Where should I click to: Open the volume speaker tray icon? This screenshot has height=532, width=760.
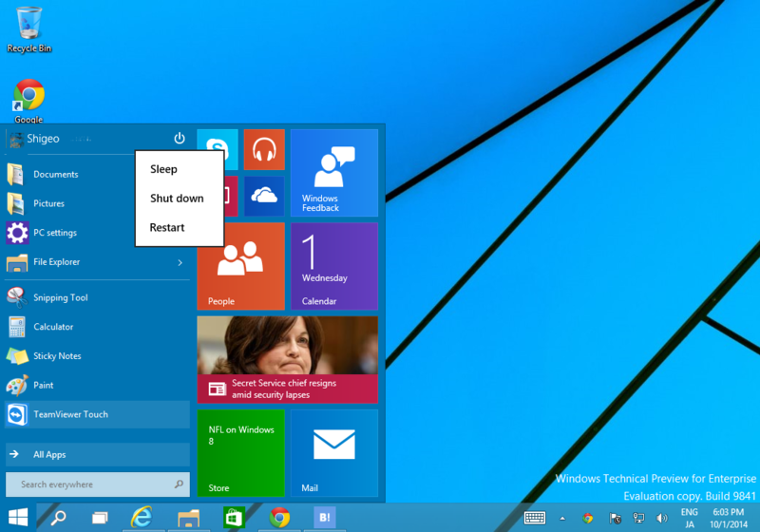coord(661,519)
